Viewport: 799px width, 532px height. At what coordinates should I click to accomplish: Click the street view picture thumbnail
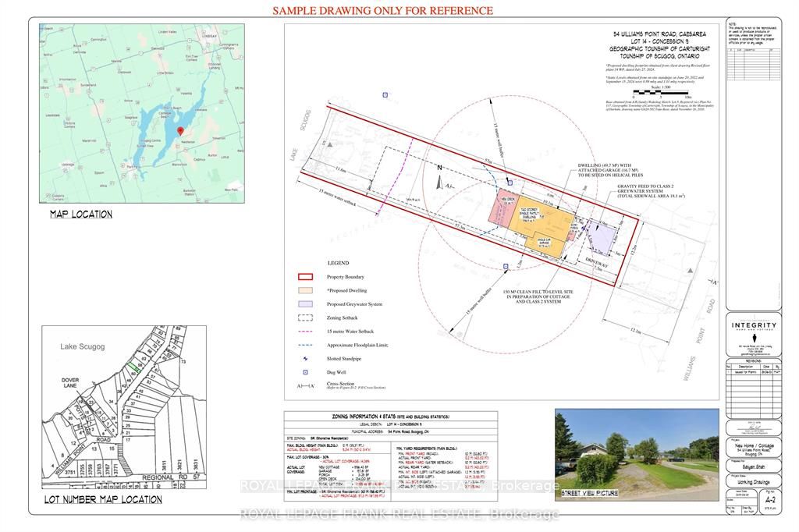[x=636, y=448]
